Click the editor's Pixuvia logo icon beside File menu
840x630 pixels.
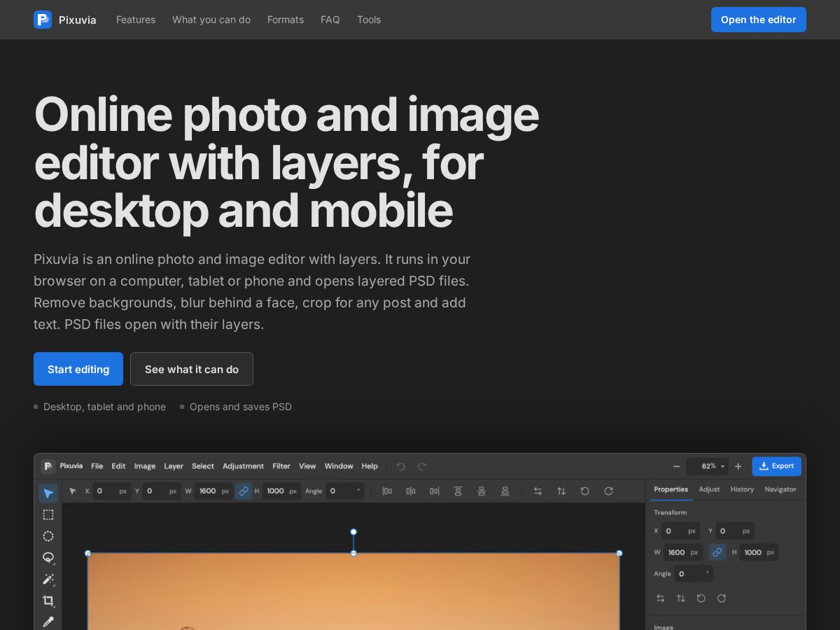click(x=48, y=466)
